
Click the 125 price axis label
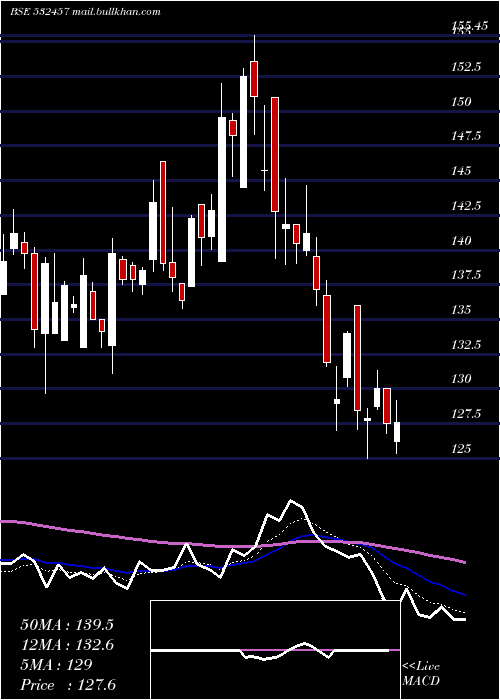coord(461,448)
